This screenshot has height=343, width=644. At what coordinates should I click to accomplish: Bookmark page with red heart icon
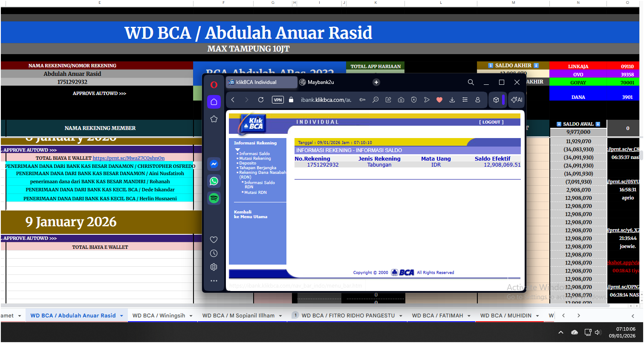pos(439,100)
